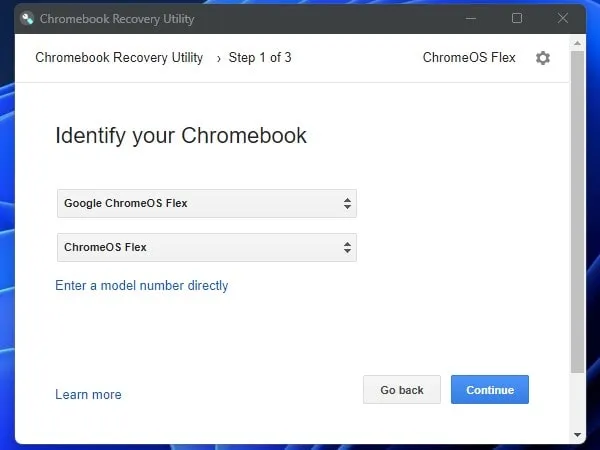Click the Enter a model number directly link
The width and height of the screenshot is (600, 450).
(142, 285)
